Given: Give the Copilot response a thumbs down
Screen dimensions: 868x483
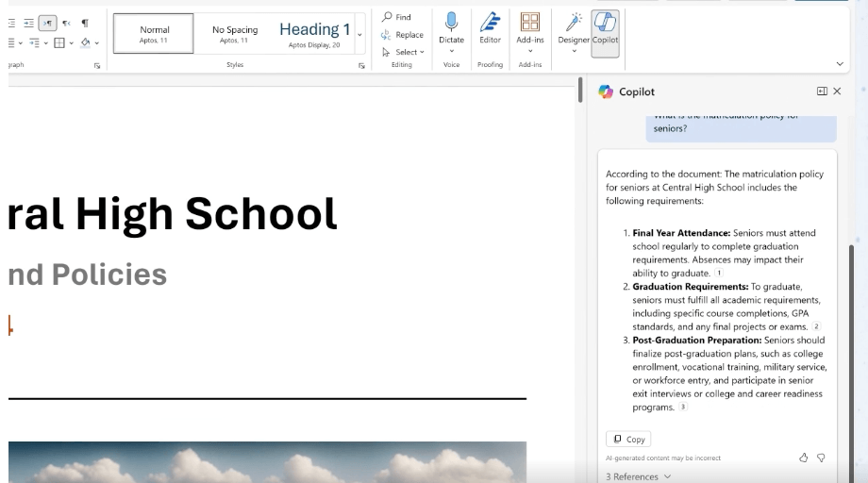Looking at the screenshot, I should click(x=821, y=458).
